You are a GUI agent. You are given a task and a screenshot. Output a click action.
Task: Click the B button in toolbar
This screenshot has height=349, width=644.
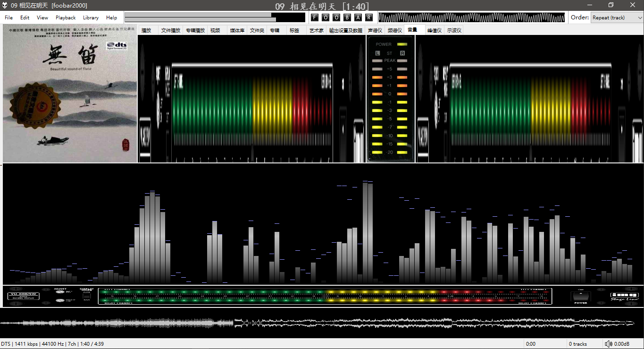pyautogui.click(x=347, y=17)
